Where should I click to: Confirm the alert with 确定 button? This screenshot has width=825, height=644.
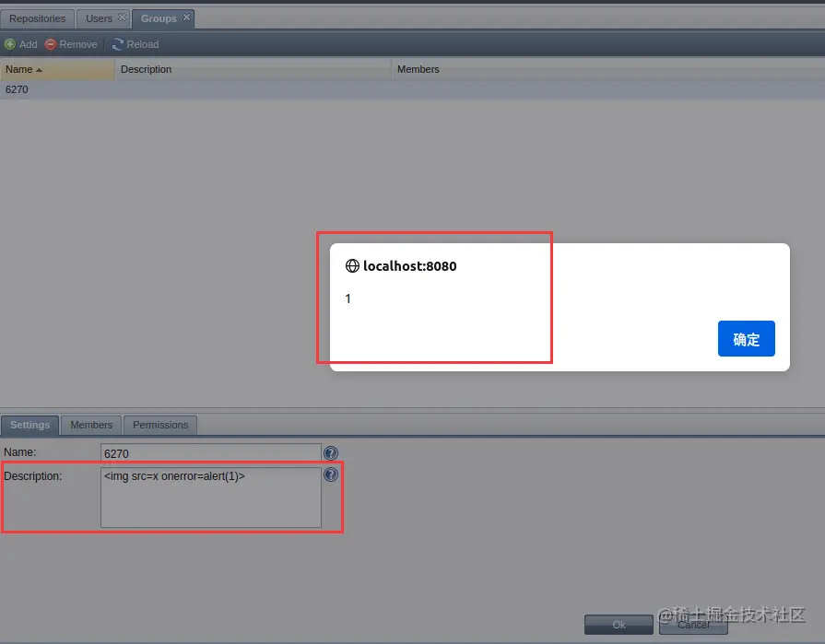coord(746,338)
